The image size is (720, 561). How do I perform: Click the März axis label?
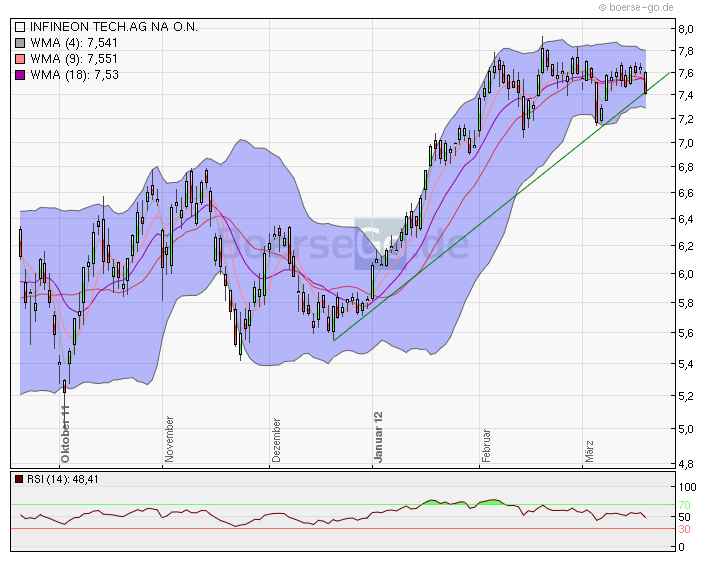589,451
